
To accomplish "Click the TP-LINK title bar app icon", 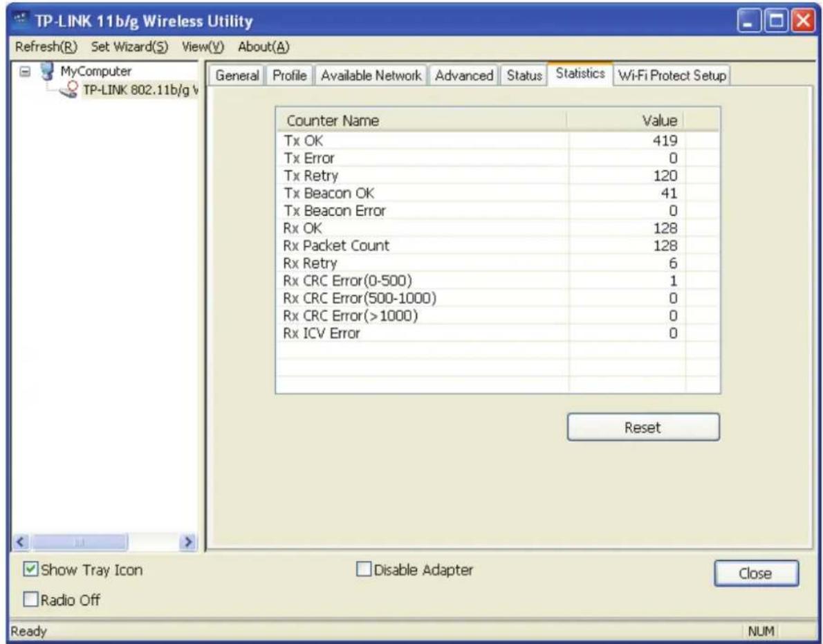I will point(21,21).
